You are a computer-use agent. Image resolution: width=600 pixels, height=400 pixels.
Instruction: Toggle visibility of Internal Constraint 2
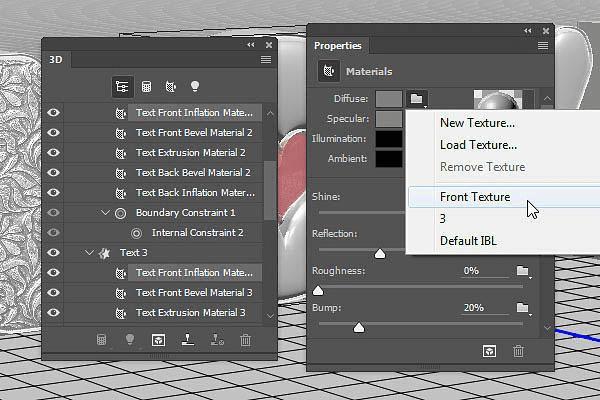(x=54, y=232)
